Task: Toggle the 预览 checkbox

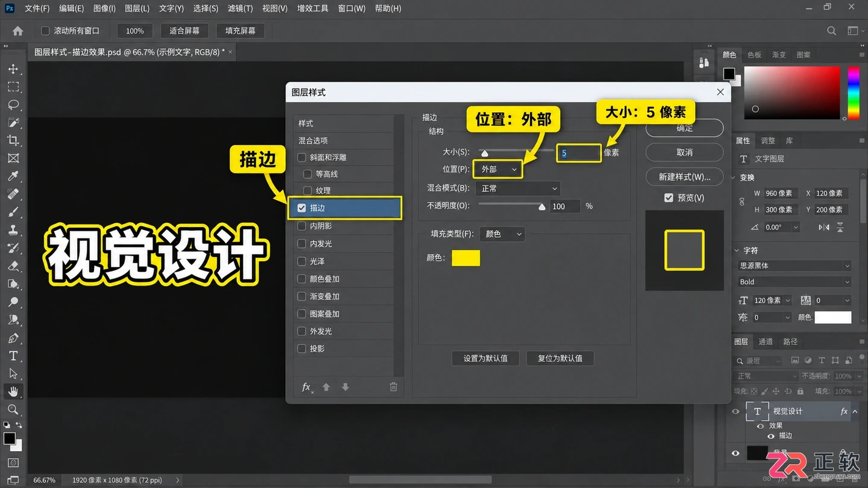Action: (668, 198)
